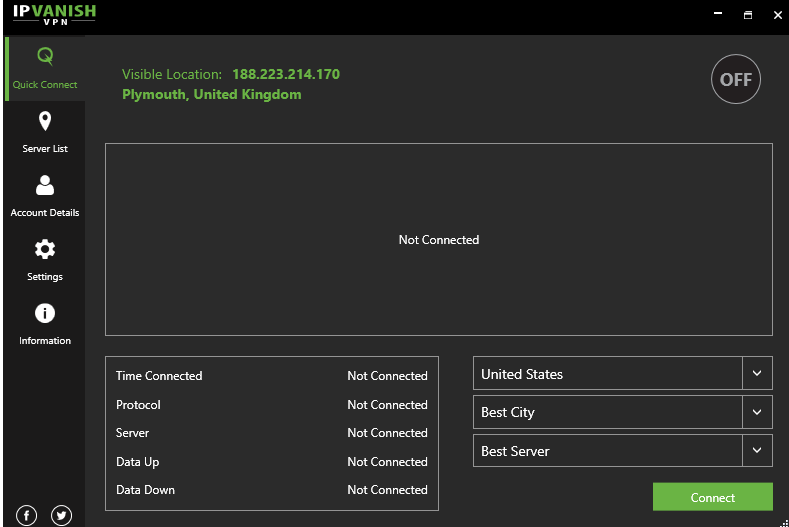Switch to the Server List label

[45, 148]
